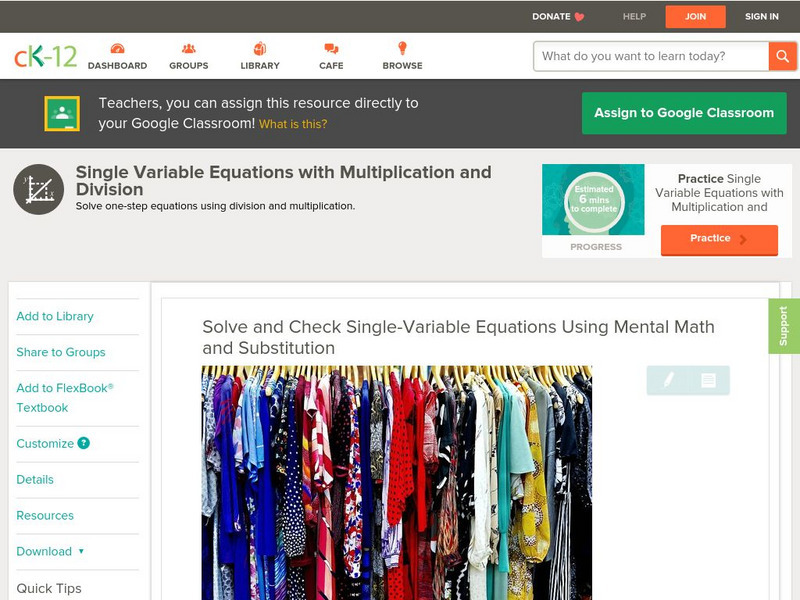Open the Library icon in navigation
This screenshot has width=800, height=600.
tap(260, 49)
